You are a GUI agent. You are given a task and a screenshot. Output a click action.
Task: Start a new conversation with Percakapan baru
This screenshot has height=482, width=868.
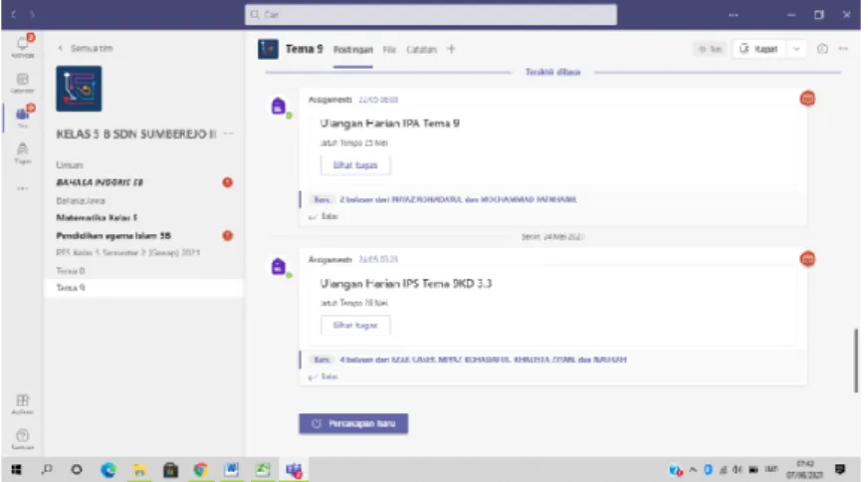click(353, 423)
